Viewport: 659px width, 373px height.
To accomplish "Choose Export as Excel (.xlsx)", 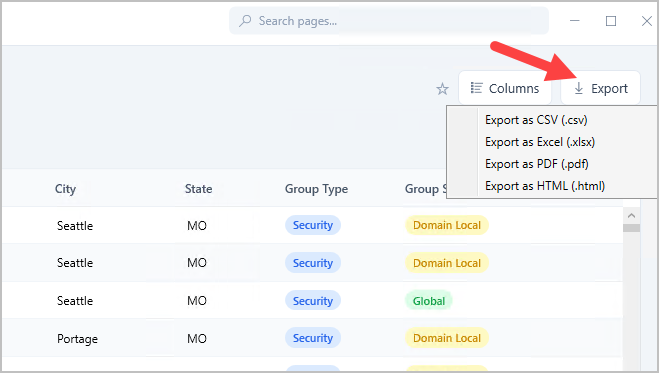I will click(x=540, y=142).
